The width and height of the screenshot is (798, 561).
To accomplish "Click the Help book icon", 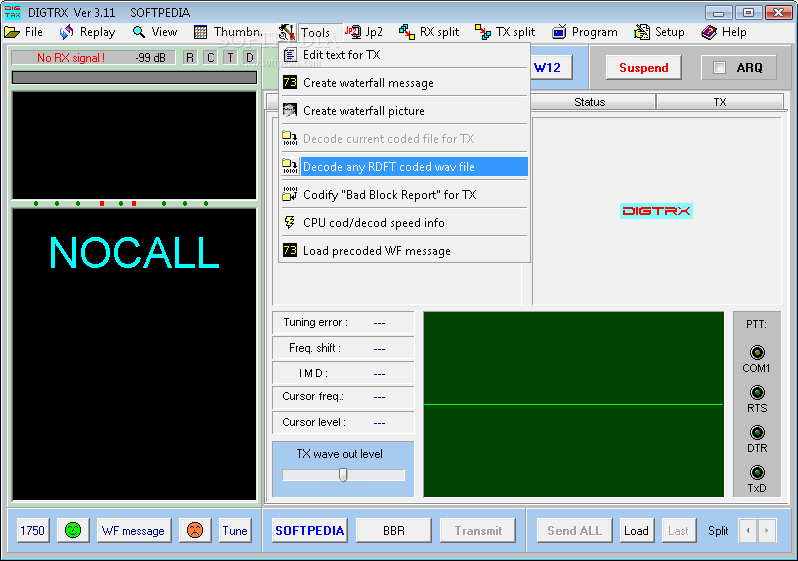I will pyautogui.click(x=709, y=32).
